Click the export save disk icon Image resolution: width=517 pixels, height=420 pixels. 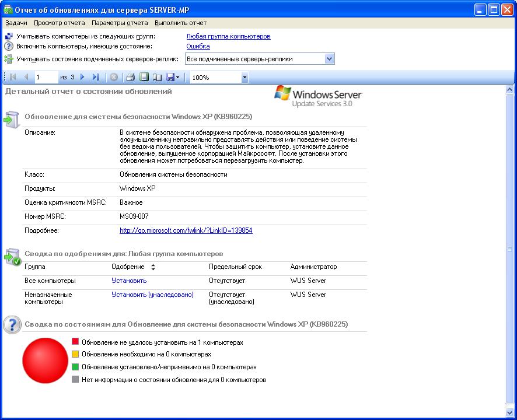(x=170, y=77)
